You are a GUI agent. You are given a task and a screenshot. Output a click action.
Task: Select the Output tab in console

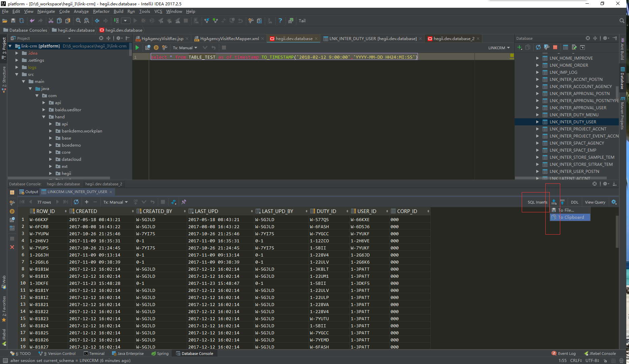tap(29, 192)
